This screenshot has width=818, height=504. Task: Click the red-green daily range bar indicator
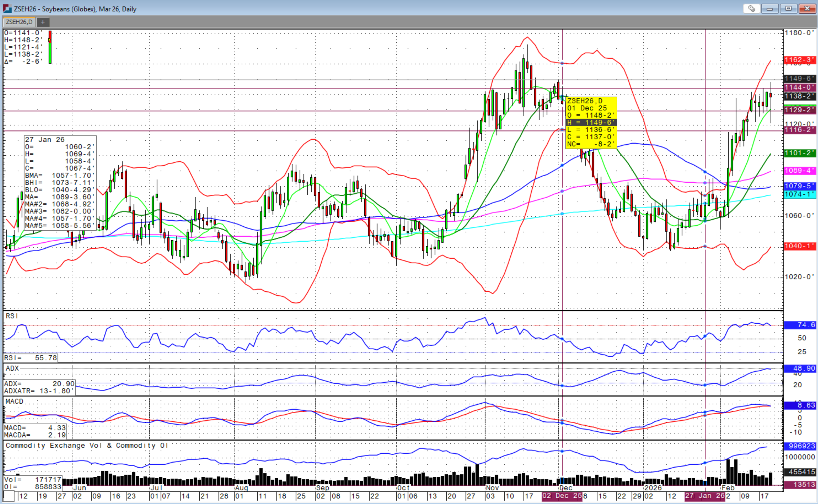coord(50,47)
